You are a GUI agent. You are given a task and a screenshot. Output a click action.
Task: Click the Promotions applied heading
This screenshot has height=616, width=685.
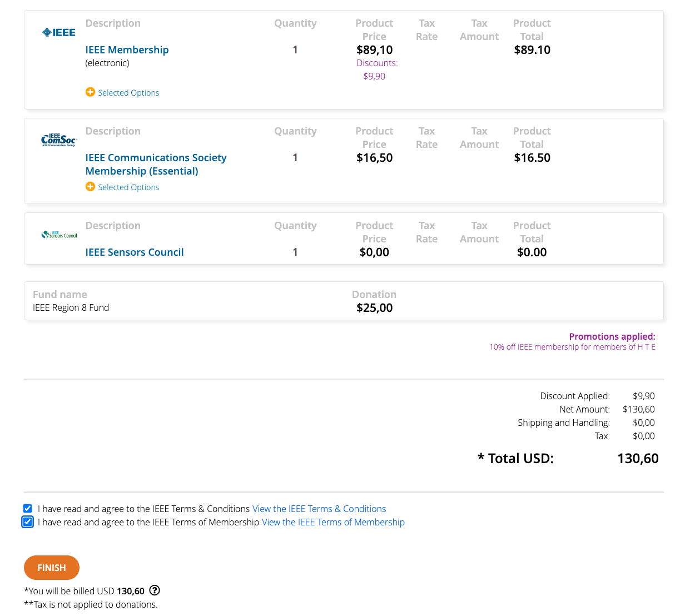tap(612, 336)
